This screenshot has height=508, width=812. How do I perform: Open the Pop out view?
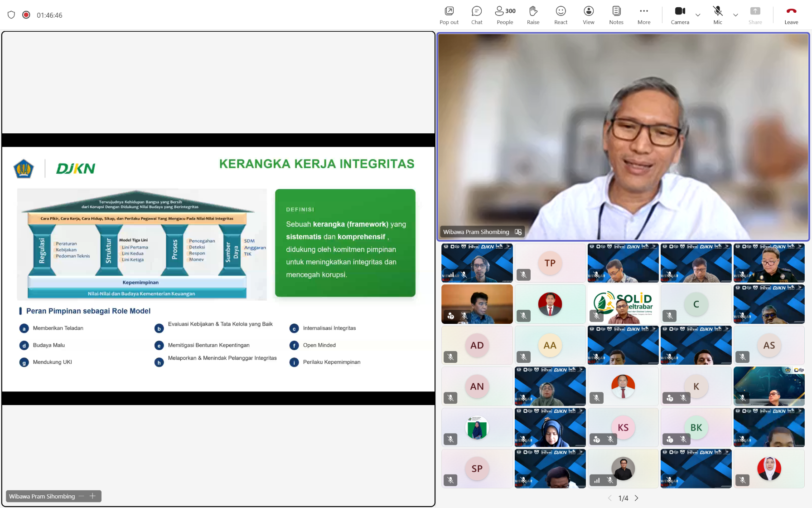coord(449,15)
